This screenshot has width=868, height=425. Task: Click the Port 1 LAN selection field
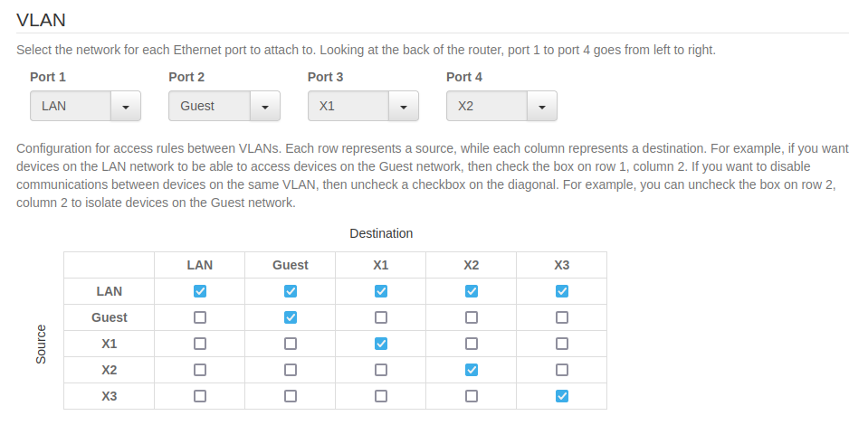[x=71, y=107]
